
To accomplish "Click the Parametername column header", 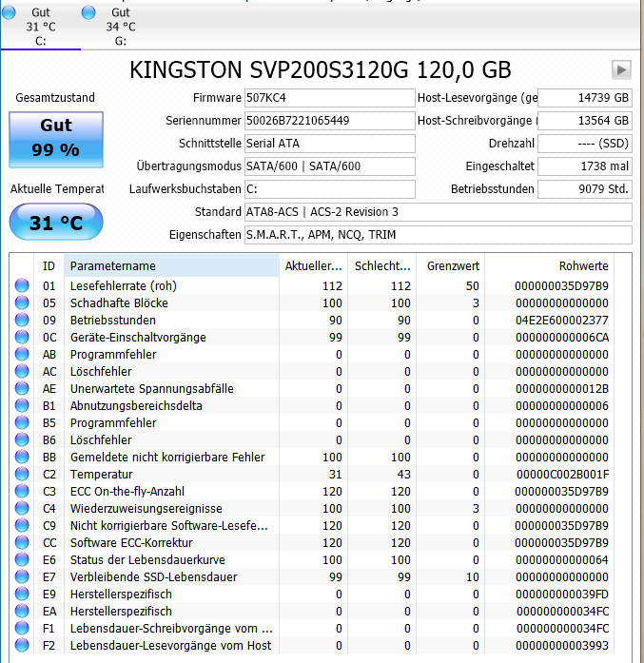I will pos(171,266).
